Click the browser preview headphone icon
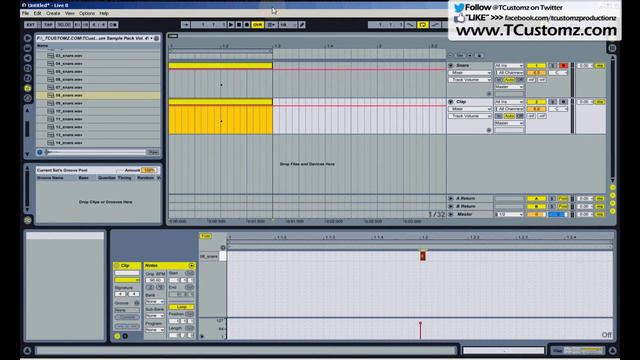This screenshot has height=360, width=640. point(40,152)
